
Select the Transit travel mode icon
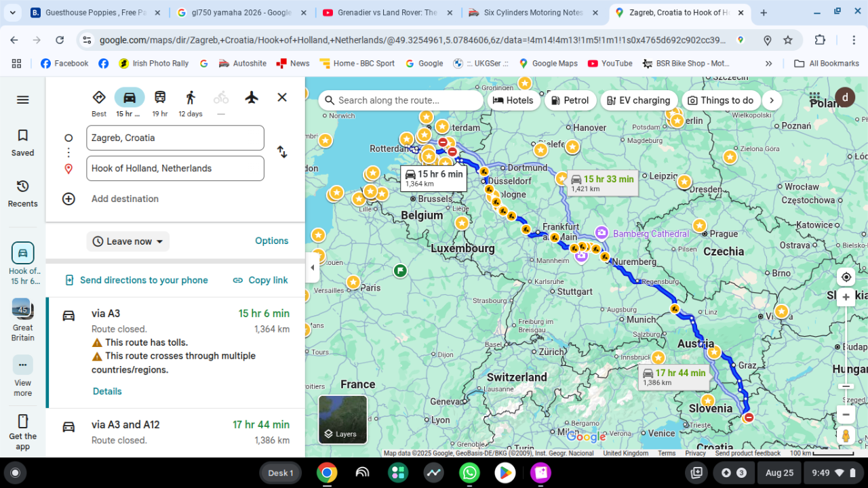tap(160, 98)
